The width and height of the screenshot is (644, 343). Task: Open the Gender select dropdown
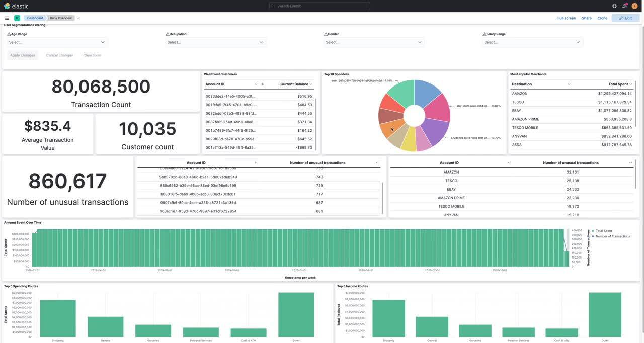(374, 42)
